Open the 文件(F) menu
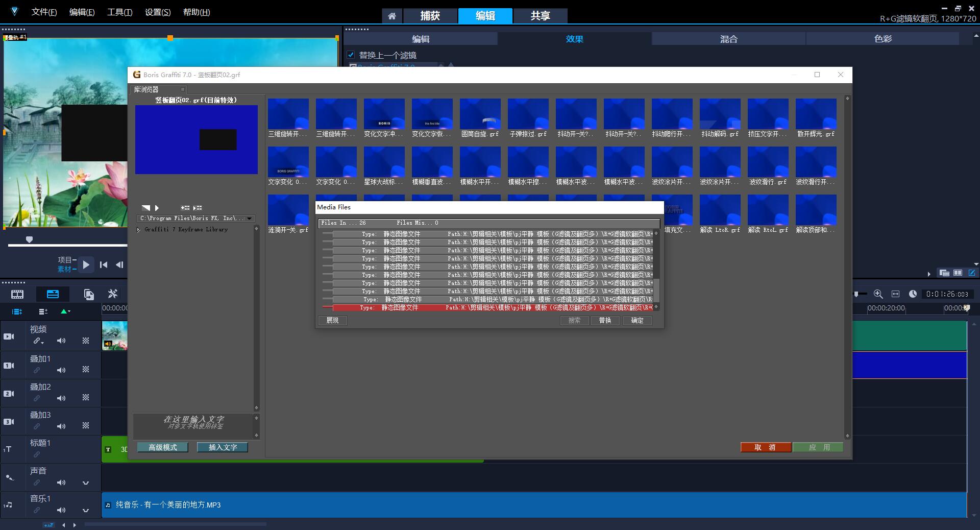 pos(44,12)
